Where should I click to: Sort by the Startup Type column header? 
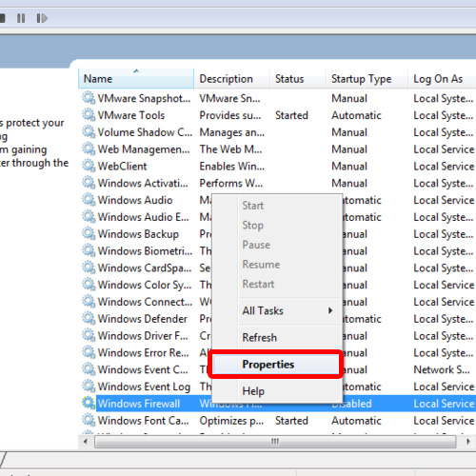tap(367, 78)
